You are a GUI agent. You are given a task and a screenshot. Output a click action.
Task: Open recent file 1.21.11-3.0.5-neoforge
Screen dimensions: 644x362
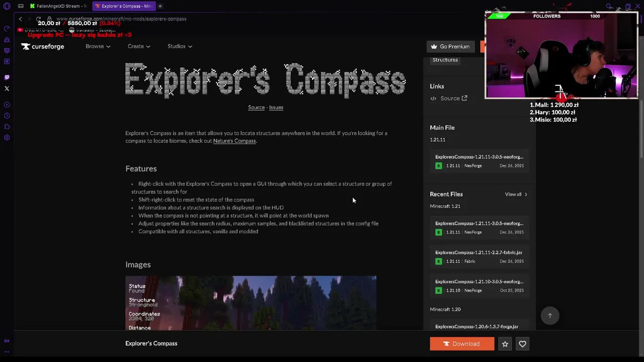479,227
